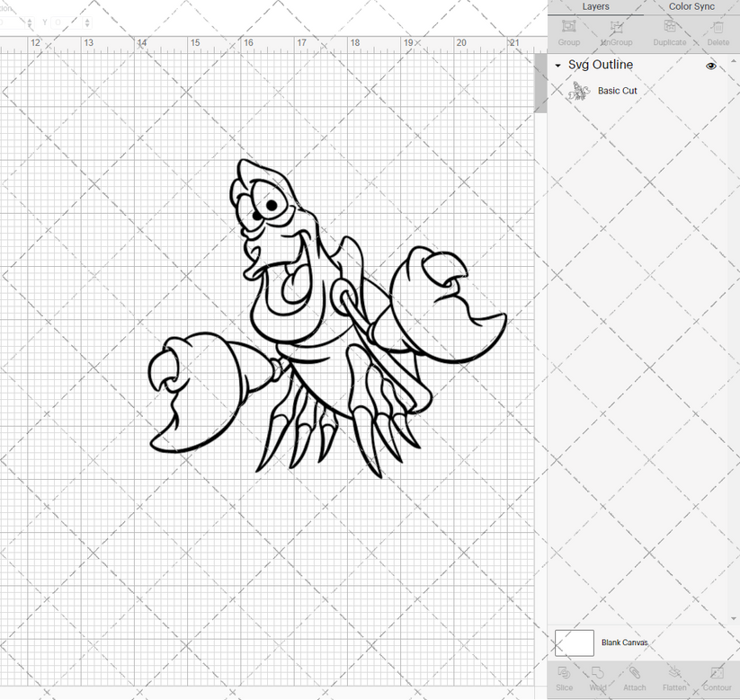Open the Layers tab
The height and width of the screenshot is (700, 740).
(x=595, y=6)
